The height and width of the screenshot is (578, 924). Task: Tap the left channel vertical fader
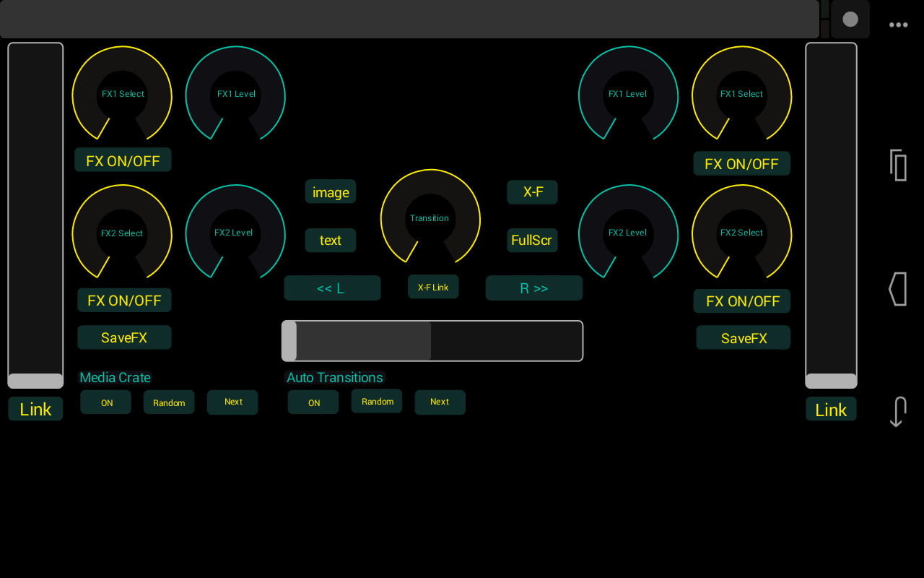click(x=35, y=379)
